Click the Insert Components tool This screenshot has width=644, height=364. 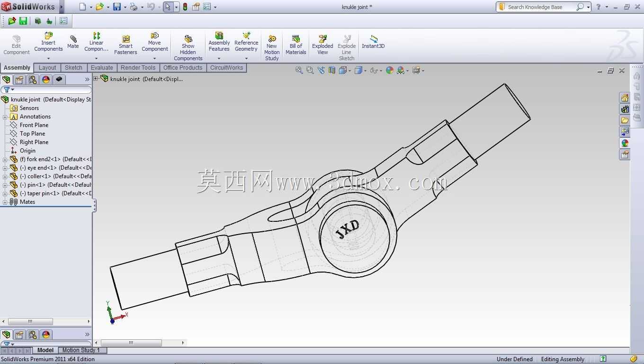click(x=48, y=42)
